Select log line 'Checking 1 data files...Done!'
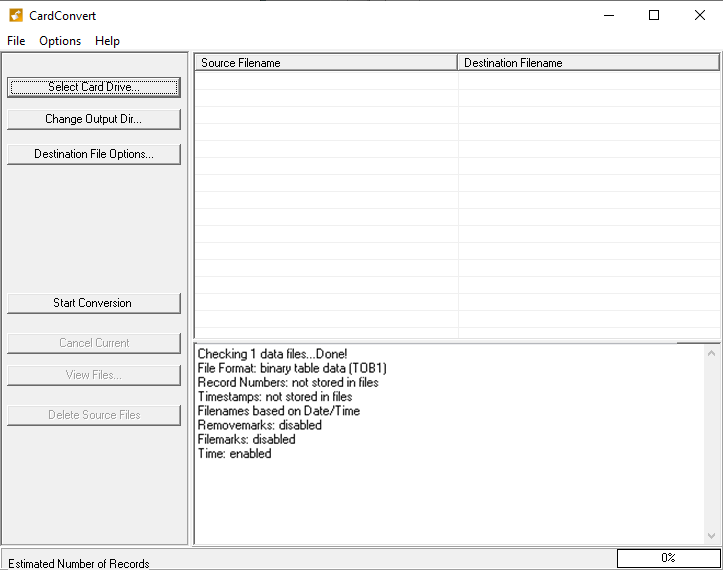This screenshot has width=723, height=570. click(273, 354)
